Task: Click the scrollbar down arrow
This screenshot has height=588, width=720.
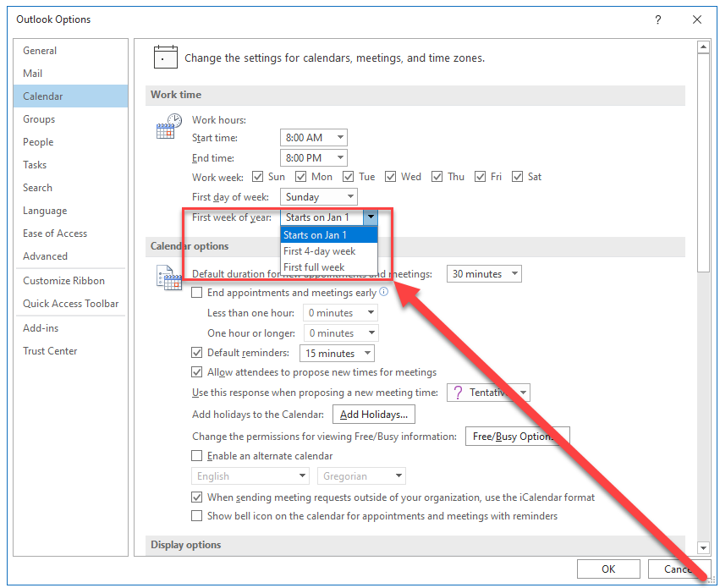Action: click(x=703, y=547)
